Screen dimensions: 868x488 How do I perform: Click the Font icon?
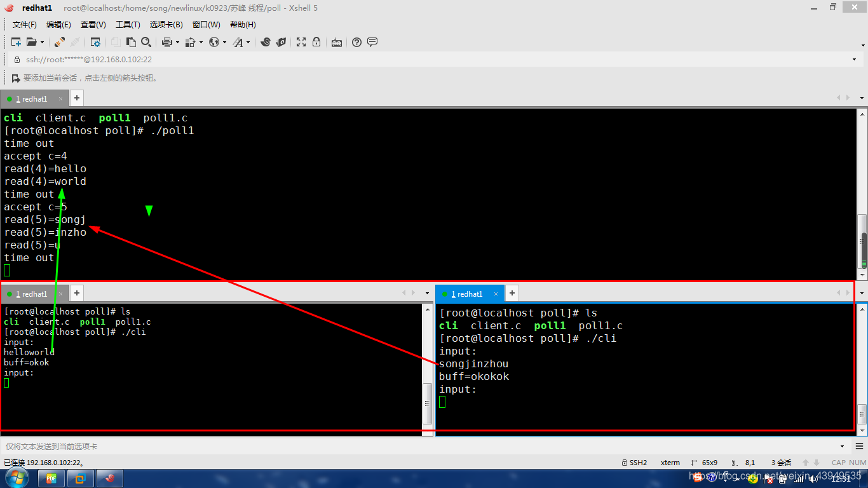point(238,42)
